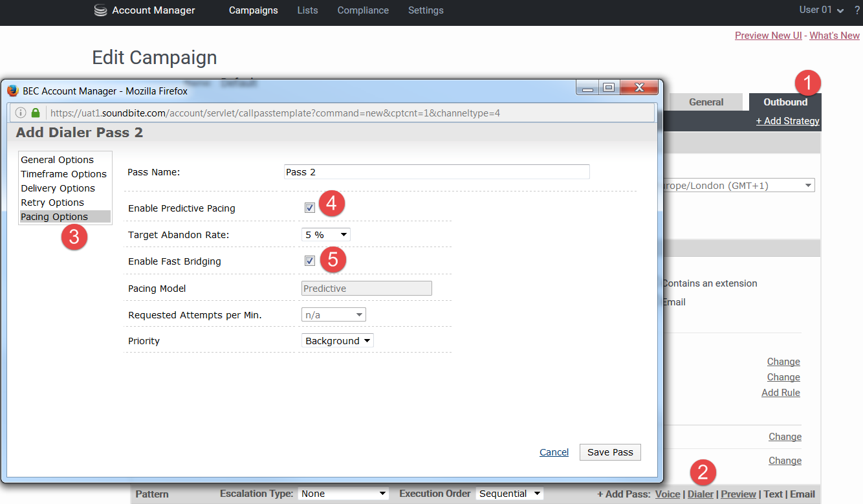The width and height of the screenshot is (863, 504).
Task: Click the Save Pass button
Action: tap(610, 452)
